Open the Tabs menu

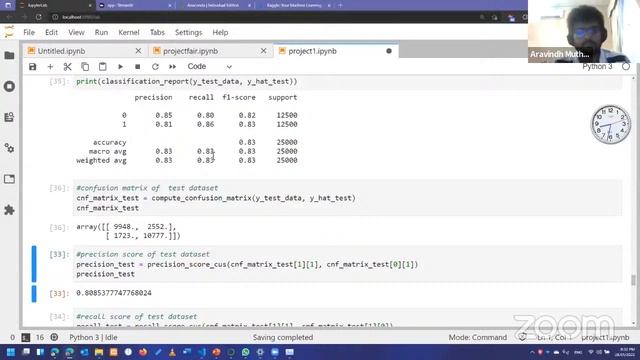pos(157,32)
